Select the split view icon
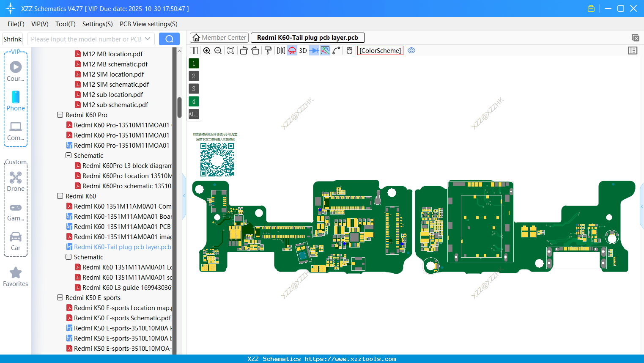 pyautogui.click(x=194, y=50)
